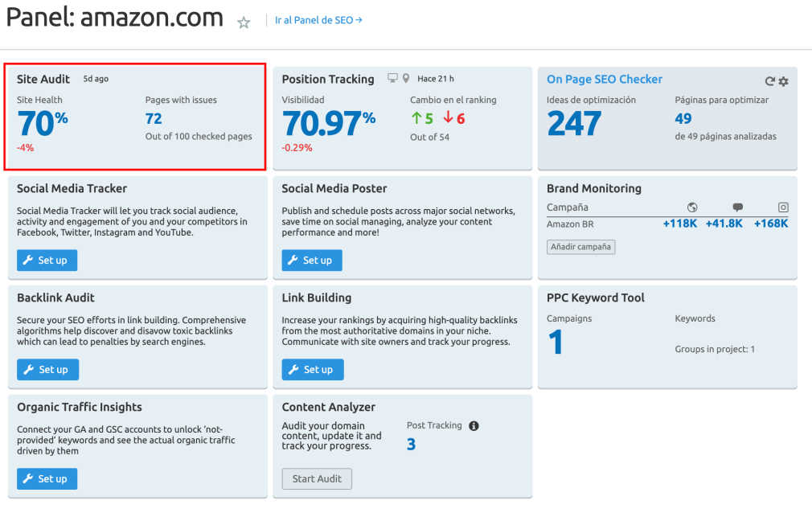
Task: Click the Backlink Audit heading
Action: click(x=55, y=297)
